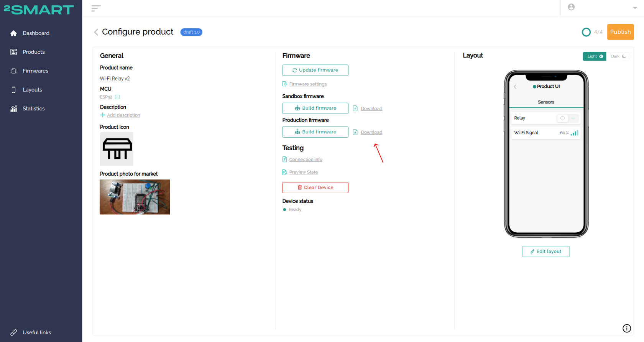Viewport: 644px width, 342px height.
Task: Download the Production firmware
Action: point(371,132)
